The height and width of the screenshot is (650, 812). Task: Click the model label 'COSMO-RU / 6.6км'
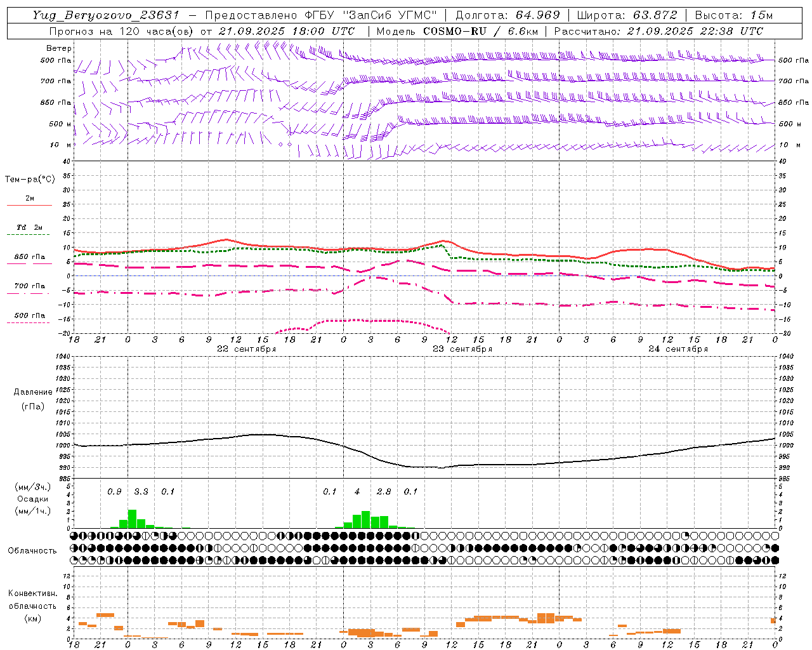pyautogui.click(x=480, y=31)
